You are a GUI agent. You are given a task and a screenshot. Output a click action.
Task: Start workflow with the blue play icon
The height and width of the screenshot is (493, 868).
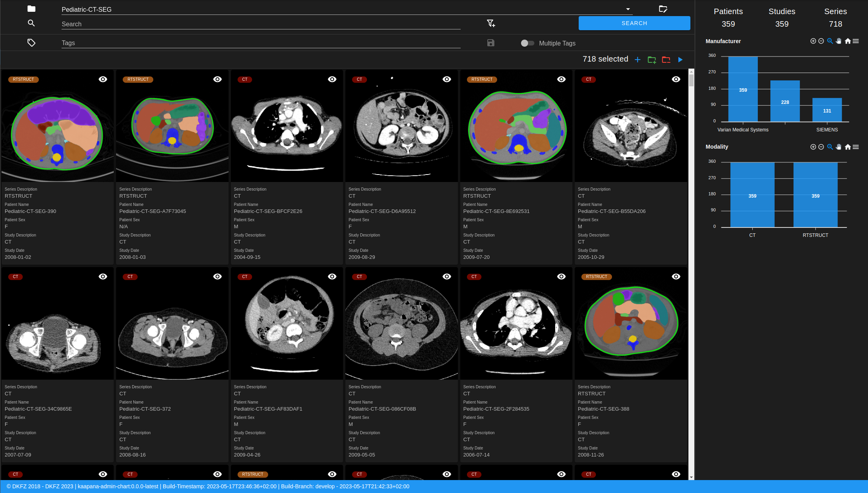pos(680,60)
